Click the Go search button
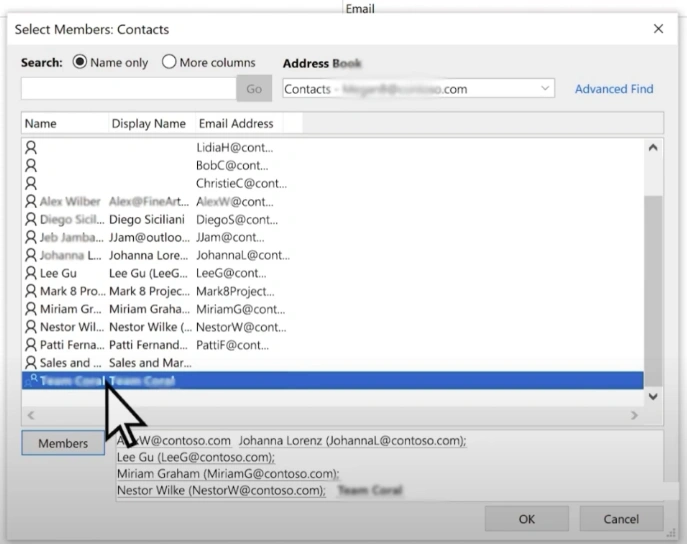 (254, 89)
